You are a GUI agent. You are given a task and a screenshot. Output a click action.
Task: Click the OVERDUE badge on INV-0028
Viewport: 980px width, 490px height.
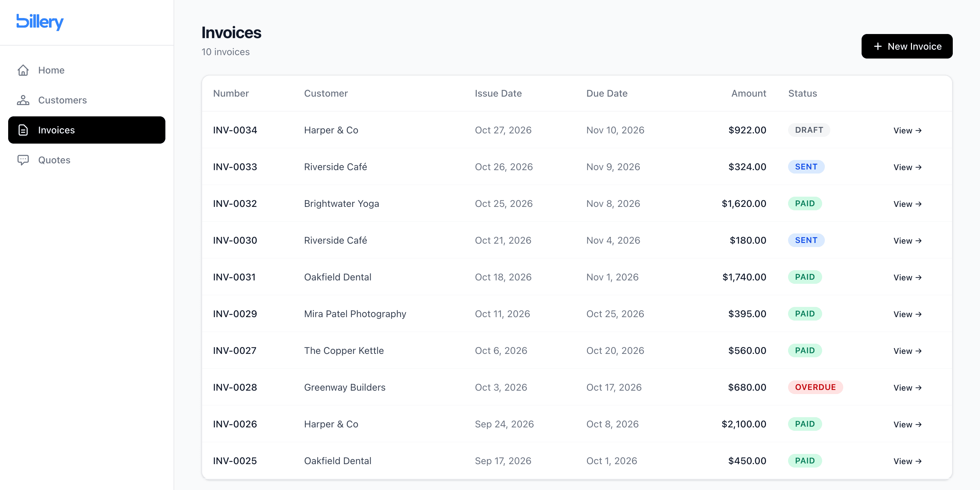(815, 387)
